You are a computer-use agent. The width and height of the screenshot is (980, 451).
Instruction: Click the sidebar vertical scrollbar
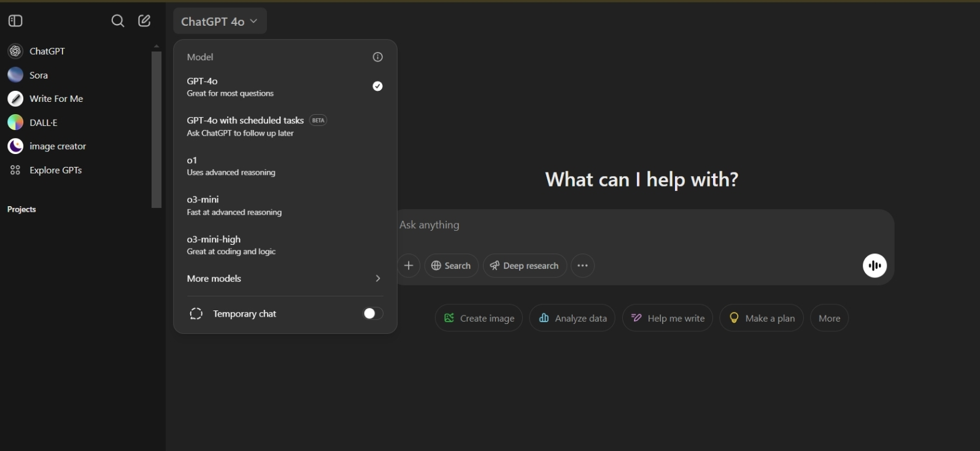point(156,129)
